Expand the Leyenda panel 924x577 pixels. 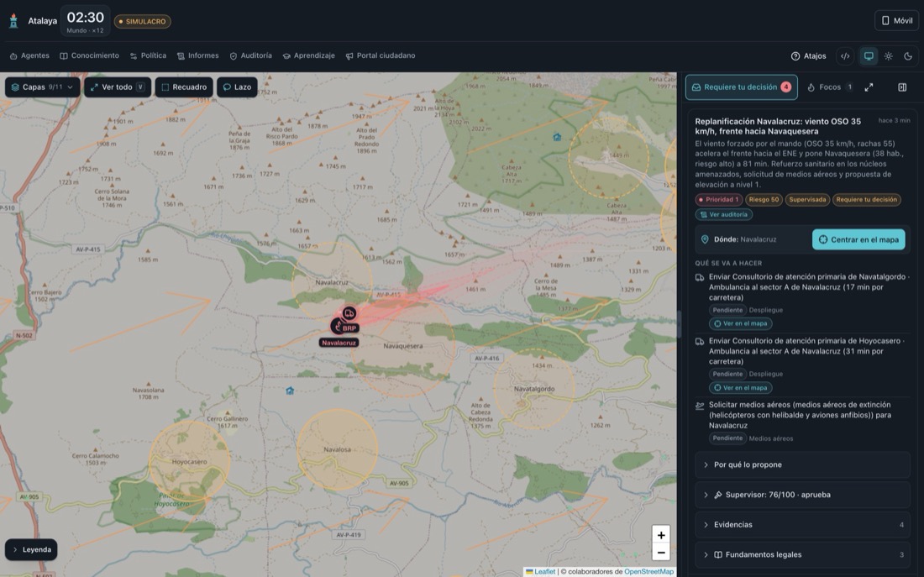pyautogui.click(x=31, y=550)
